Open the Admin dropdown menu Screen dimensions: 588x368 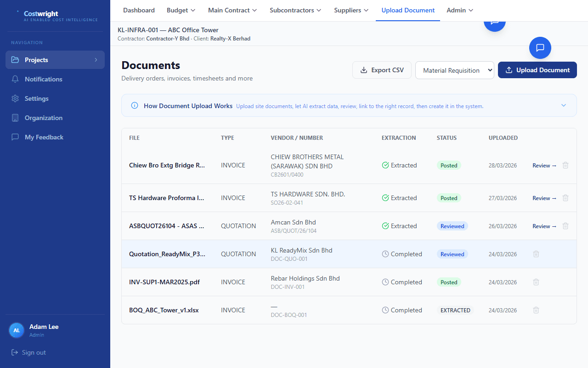pos(460,10)
